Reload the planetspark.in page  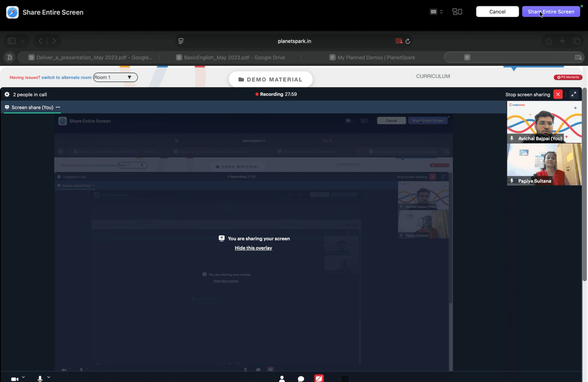[407, 41]
